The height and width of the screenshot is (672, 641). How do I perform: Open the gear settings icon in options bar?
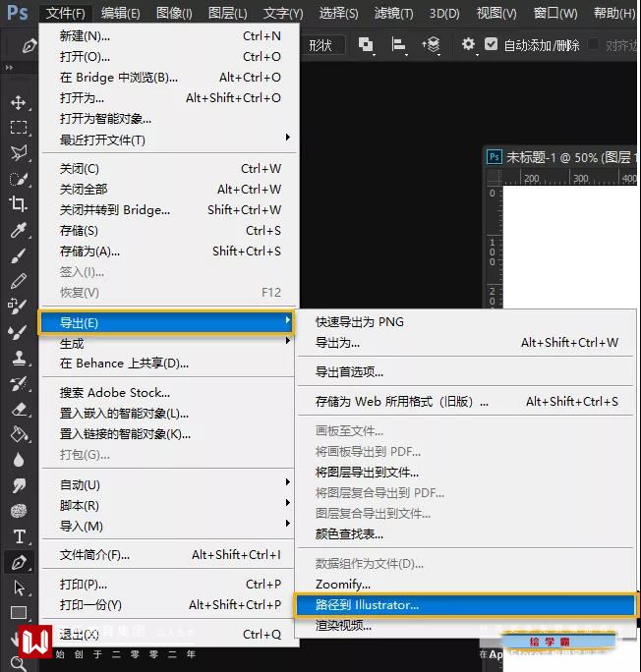[468, 44]
